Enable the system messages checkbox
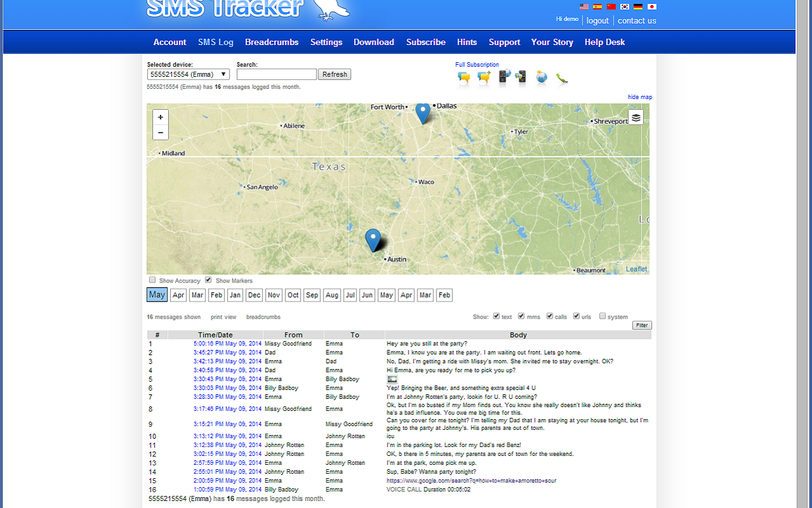This screenshot has height=508, width=812. pos(603,316)
